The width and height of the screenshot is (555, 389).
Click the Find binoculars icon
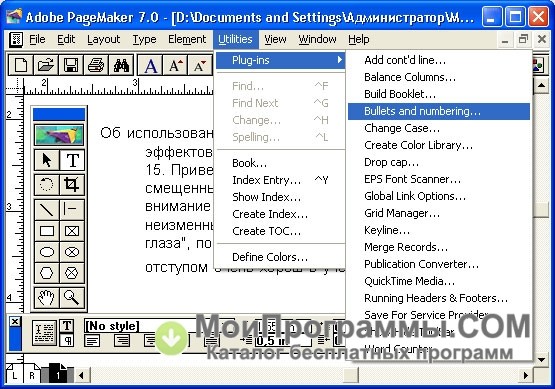(x=121, y=65)
